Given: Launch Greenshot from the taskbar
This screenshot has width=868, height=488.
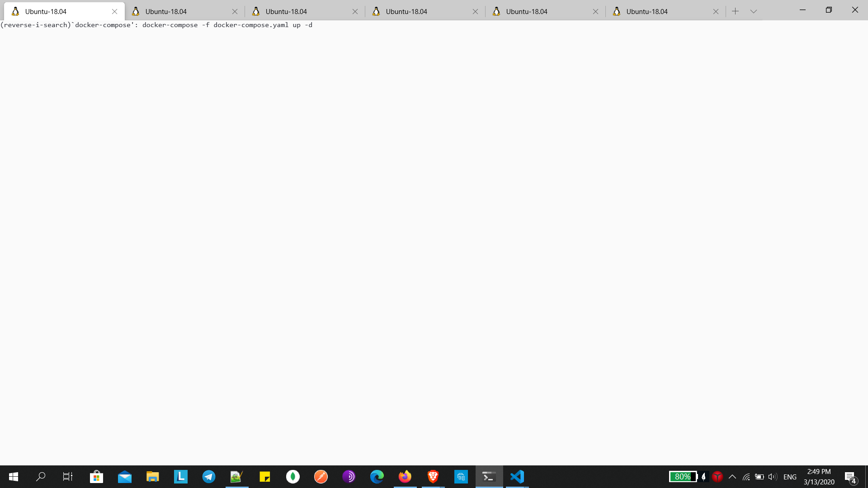Looking at the screenshot, I should coord(236,477).
